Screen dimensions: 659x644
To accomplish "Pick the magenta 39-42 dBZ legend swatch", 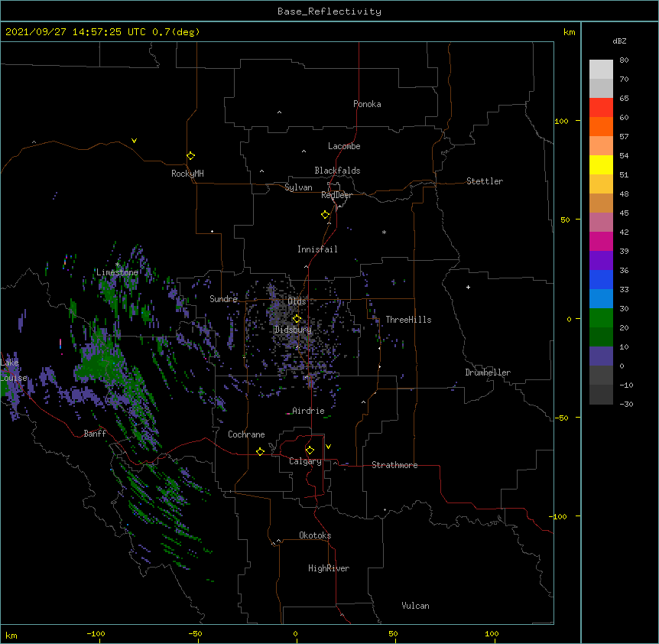I will click(x=601, y=242).
